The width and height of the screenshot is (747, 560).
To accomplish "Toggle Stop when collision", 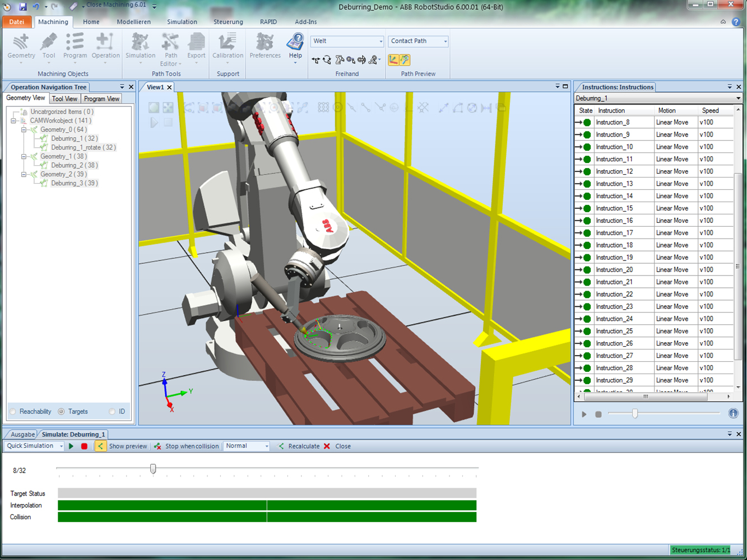I will point(187,446).
